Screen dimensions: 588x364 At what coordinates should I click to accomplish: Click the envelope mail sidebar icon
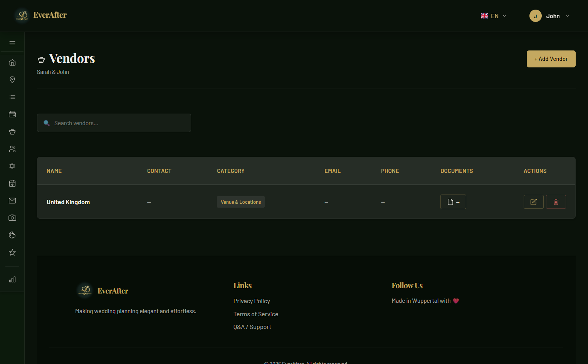click(x=12, y=201)
